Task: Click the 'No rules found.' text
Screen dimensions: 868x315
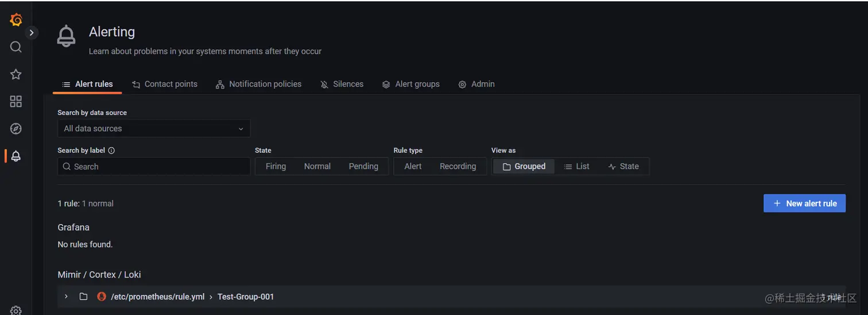Action: tap(85, 245)
